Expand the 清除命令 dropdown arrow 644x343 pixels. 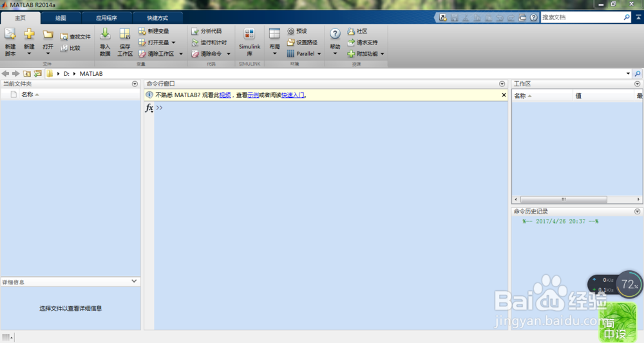229,54
